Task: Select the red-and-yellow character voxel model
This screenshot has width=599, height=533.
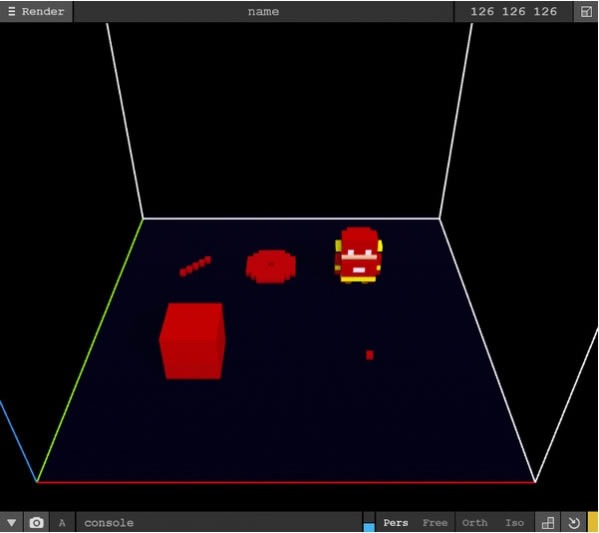Action: [358, 255]
